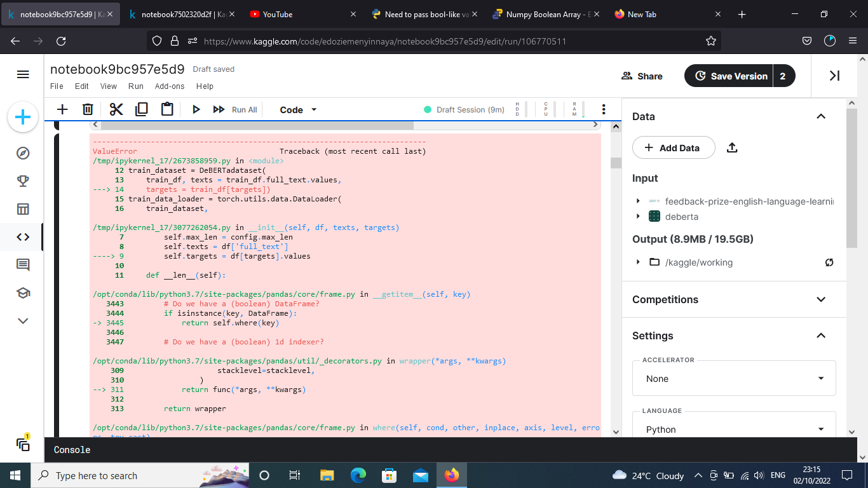Screen dimensions: 868x488
Task: Click the copy cell icon
Action: pos(141,110)
